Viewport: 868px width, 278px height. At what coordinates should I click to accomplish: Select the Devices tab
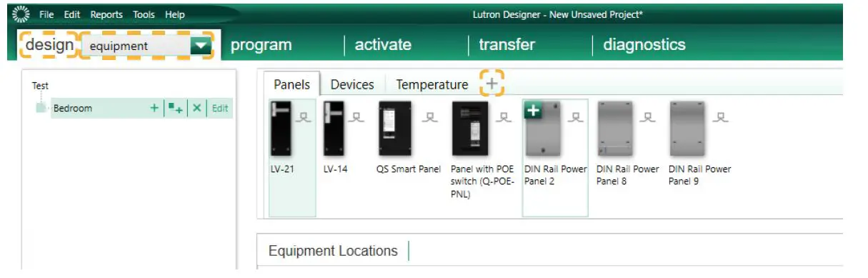point(352,84)
